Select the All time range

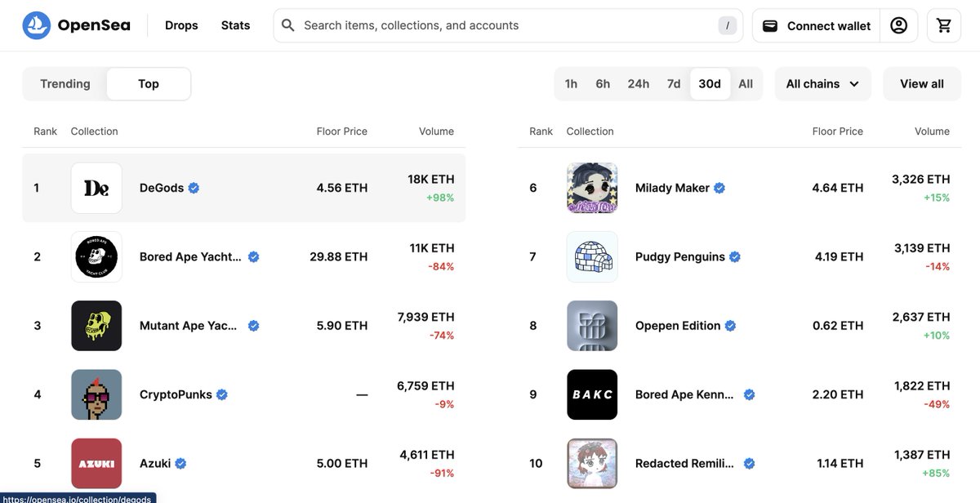click(x=746, y=84)
